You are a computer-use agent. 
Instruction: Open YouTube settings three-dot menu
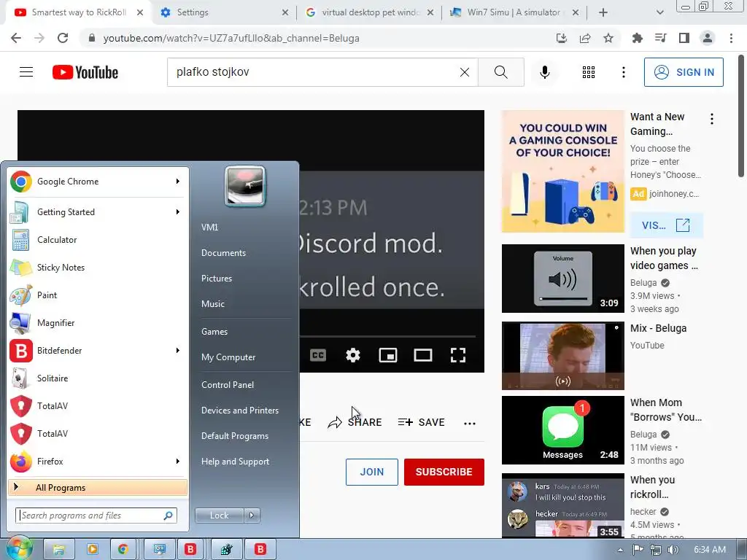pyautogui.click(x=623, y=72)
